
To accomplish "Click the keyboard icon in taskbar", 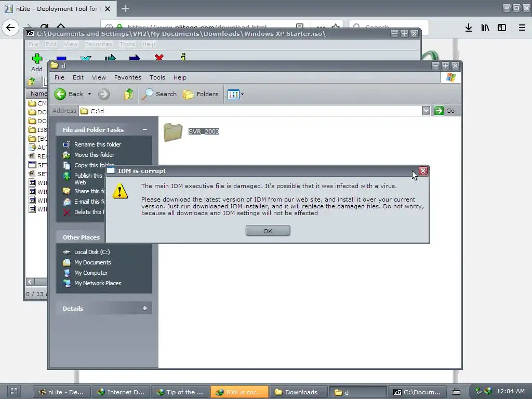I will pyautogui.click(x=456, y=392).
